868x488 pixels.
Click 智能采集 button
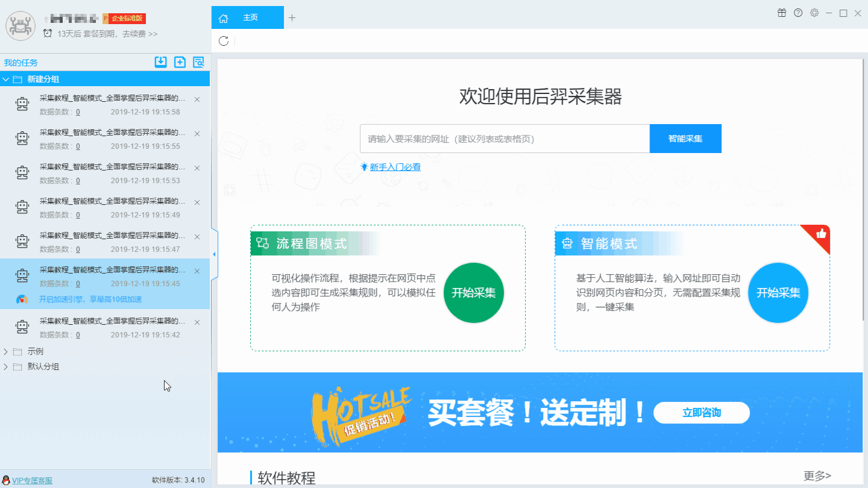pyautogui.click(x=685, y=139)
